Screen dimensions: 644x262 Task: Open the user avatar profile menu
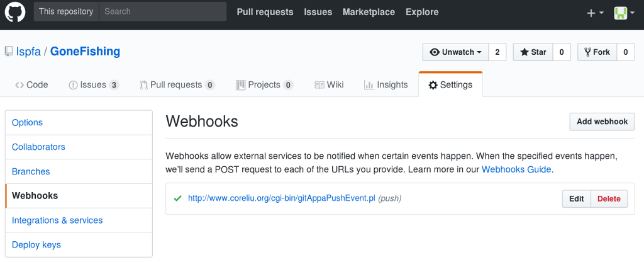click(x=625, y=13)
